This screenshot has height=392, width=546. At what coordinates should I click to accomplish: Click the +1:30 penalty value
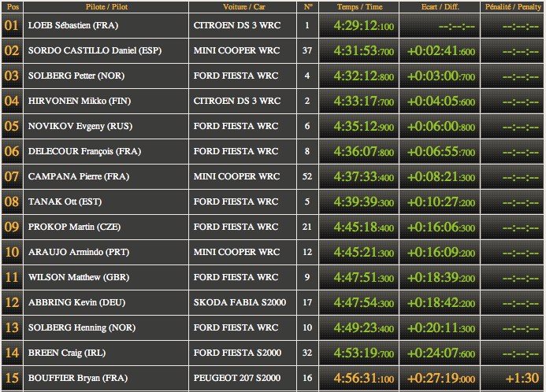522,378
